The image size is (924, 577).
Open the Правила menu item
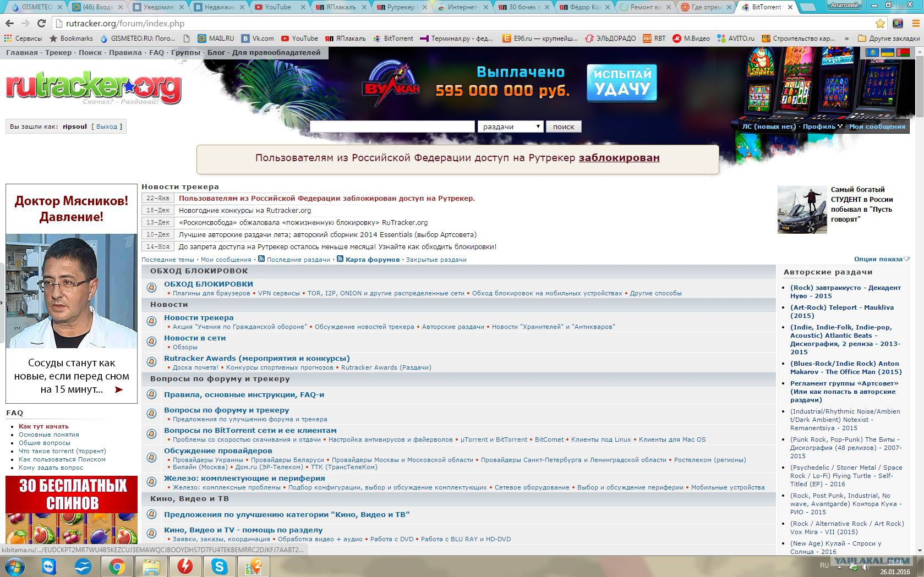coord(125,53)
